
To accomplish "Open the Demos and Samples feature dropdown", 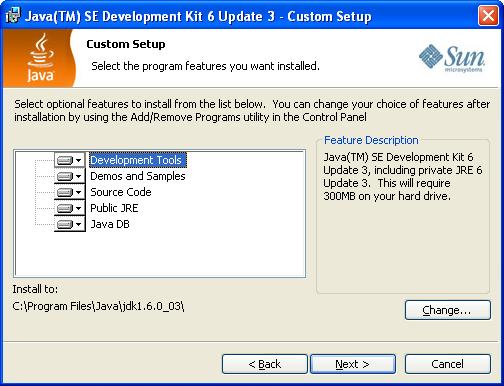I will click(x=70, y=176).
